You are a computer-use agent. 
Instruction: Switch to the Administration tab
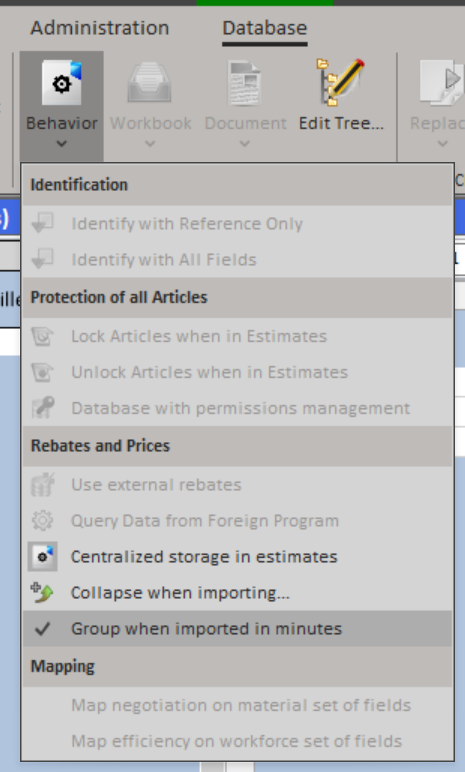100,28
